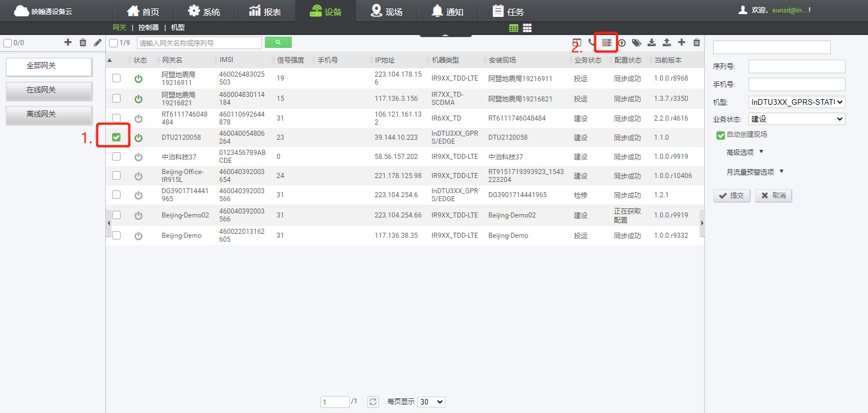
Task: Click the circled up-arrow upgrade icon
Action: coord(622,42)
